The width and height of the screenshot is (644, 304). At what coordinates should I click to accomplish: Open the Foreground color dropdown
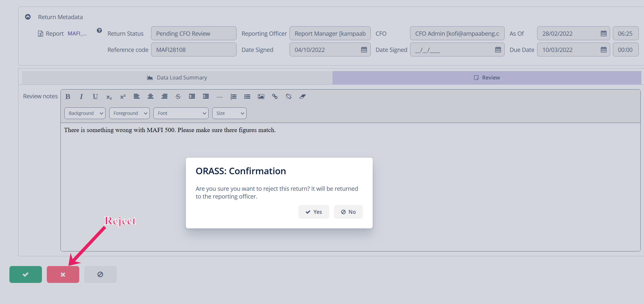(x=129, y=113)
